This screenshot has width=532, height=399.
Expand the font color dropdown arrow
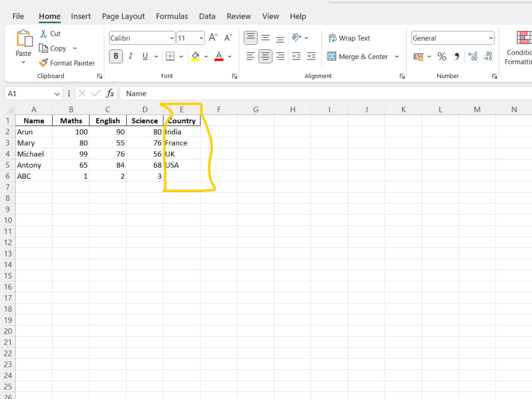click(x=230, y=57)
